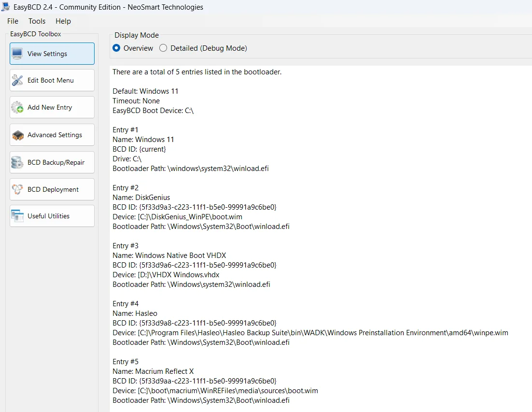Click the 'Entry #1' heading
This screenshot has width=532, height=412.
click(126, 130)
